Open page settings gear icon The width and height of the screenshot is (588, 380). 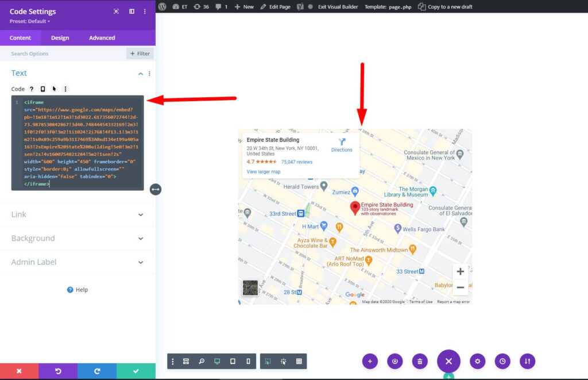point(477,362)
